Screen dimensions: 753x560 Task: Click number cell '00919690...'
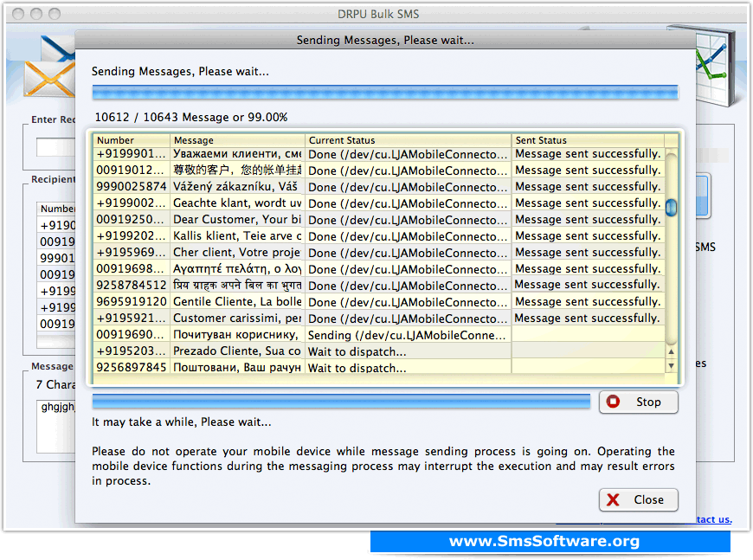point(131,334)
